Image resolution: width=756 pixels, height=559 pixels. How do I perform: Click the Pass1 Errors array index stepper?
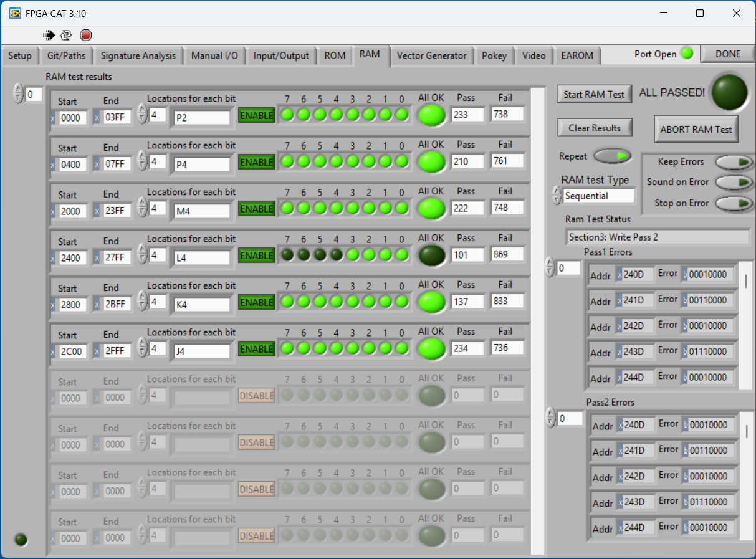click(x=550, y=268)
